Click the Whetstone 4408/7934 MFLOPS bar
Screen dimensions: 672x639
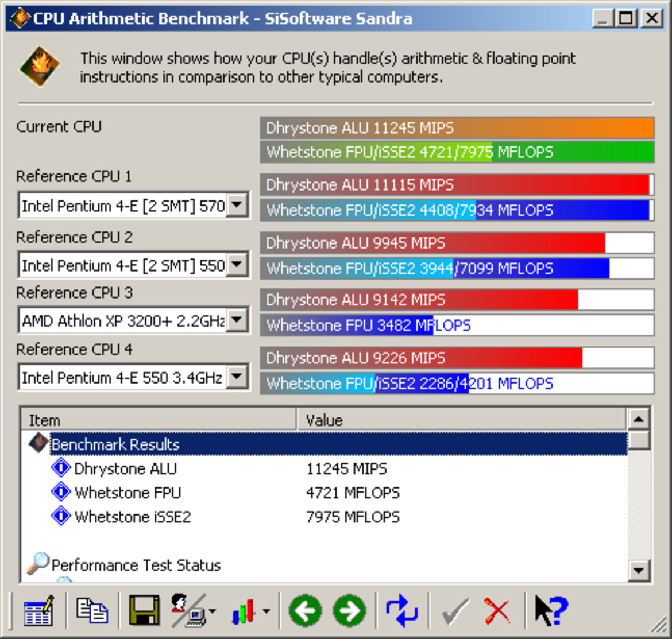[457, 210]
